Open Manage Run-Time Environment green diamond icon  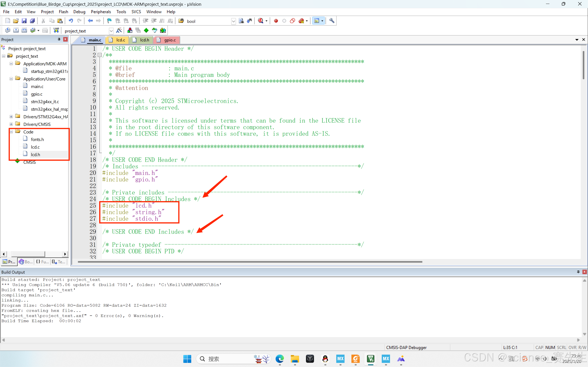[146, 30]
